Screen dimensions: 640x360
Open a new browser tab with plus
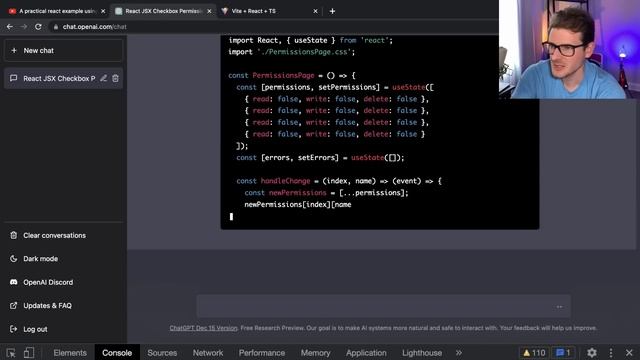332,11
